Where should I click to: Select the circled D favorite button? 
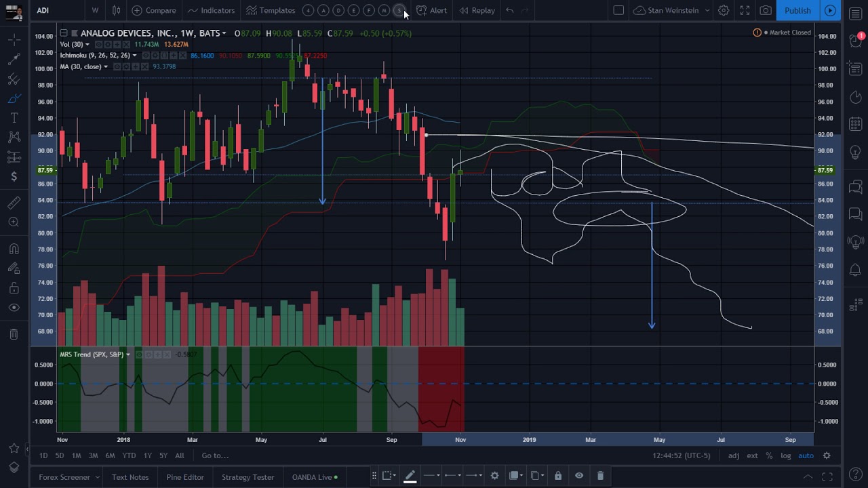click(338, 10)
